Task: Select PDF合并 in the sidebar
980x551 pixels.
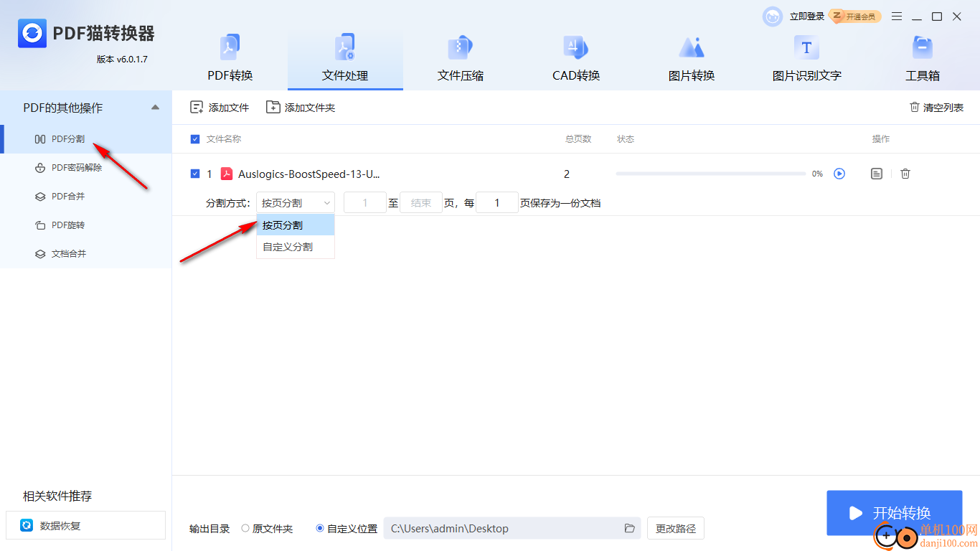Action: 86,197
